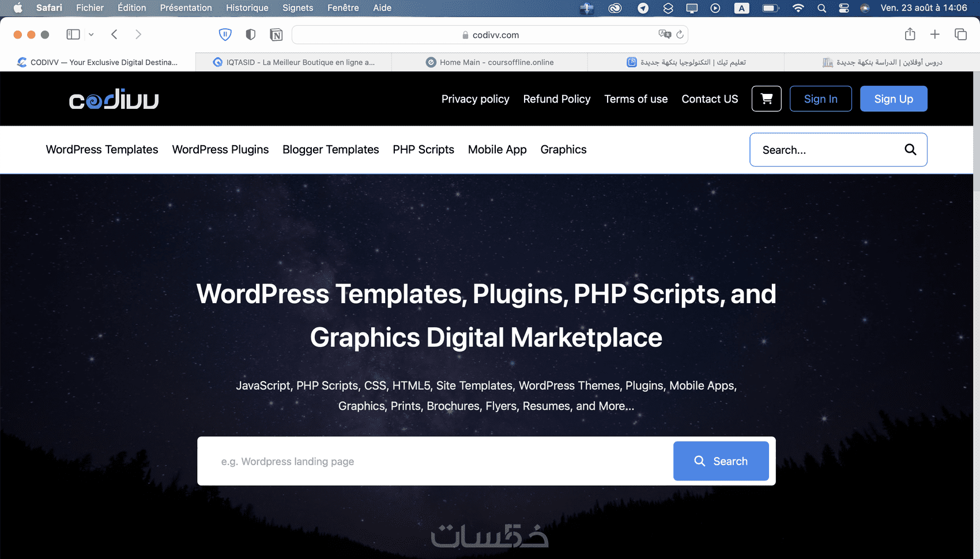Click the screen mirroring display icon
980x559 pixels.
tap(692, 8)
